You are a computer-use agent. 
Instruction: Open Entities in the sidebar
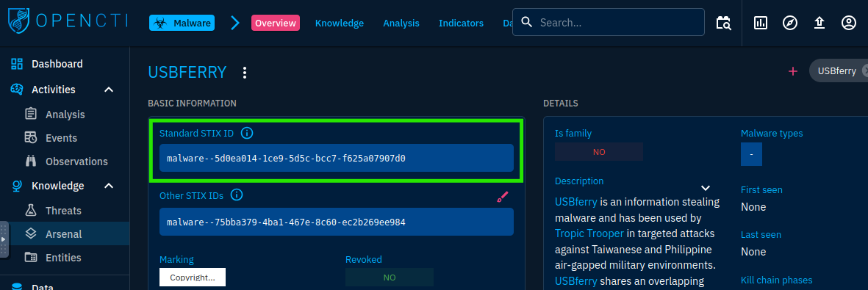pos(65,258)
